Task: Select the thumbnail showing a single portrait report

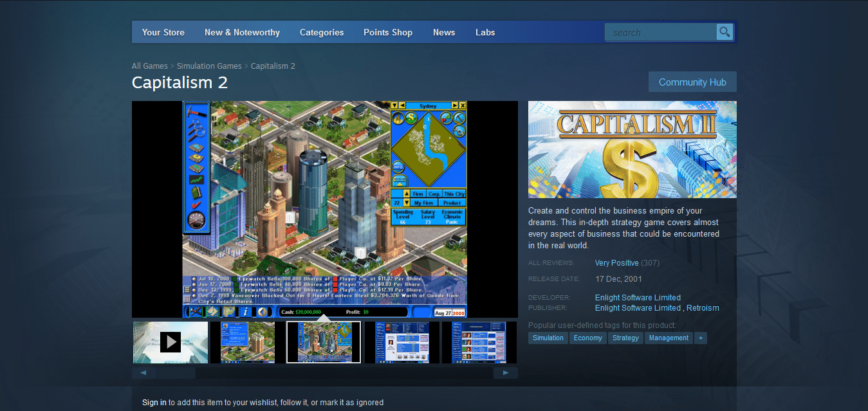Action: (402, 342)
